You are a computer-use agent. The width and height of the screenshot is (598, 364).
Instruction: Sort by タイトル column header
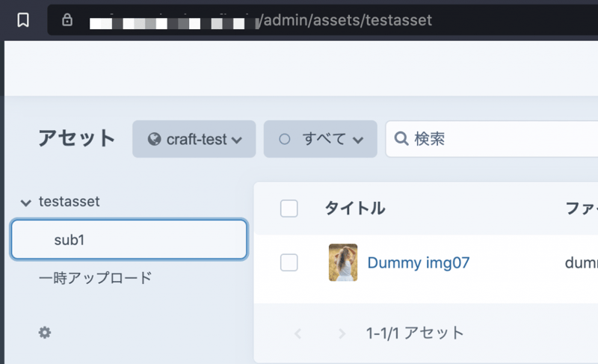pyautogui.click(x=355, y=209)
